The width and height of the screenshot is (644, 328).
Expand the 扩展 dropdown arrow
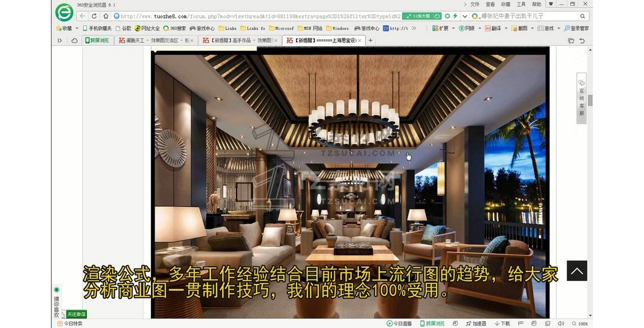[x=453, y=28]
